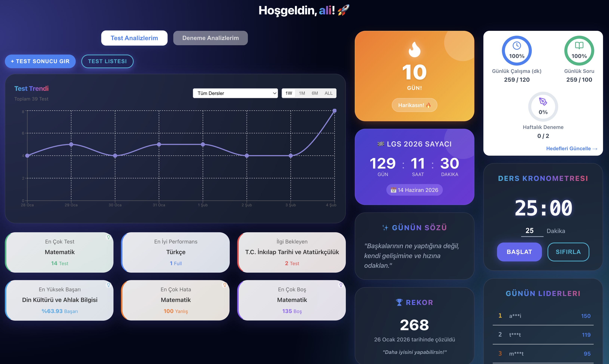Viewport: 609px width, 364px height.
Task: Switch chart range to 1M
Action: 302,93
